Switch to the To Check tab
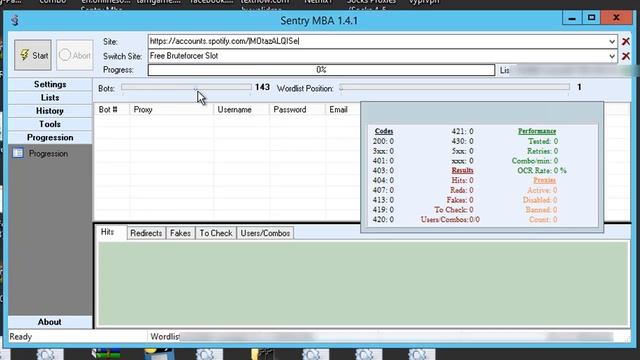Image resolution: width=640 pixels, height=360 pixels. 216,233
